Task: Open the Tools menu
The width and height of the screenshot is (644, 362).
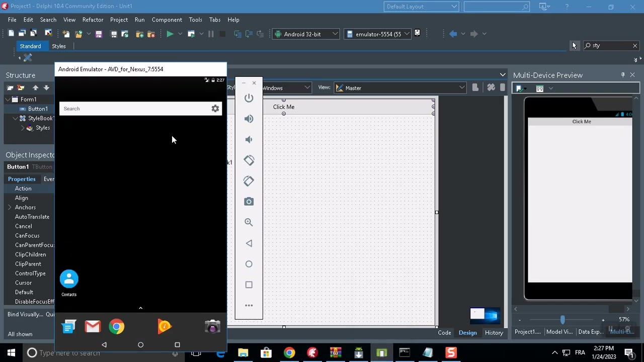Action: 195,20
